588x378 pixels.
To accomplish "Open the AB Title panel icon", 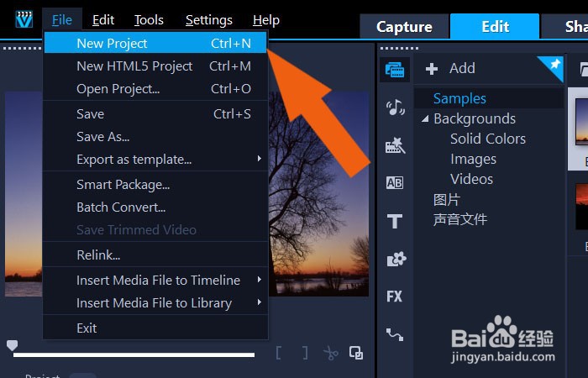I will [395, 183].
